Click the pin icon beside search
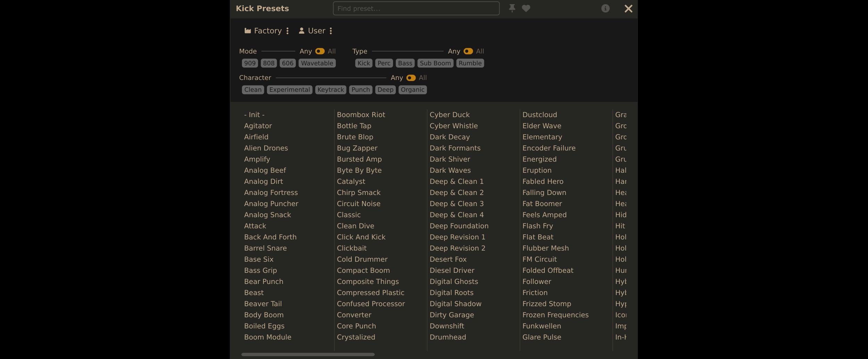 (512, 8)
